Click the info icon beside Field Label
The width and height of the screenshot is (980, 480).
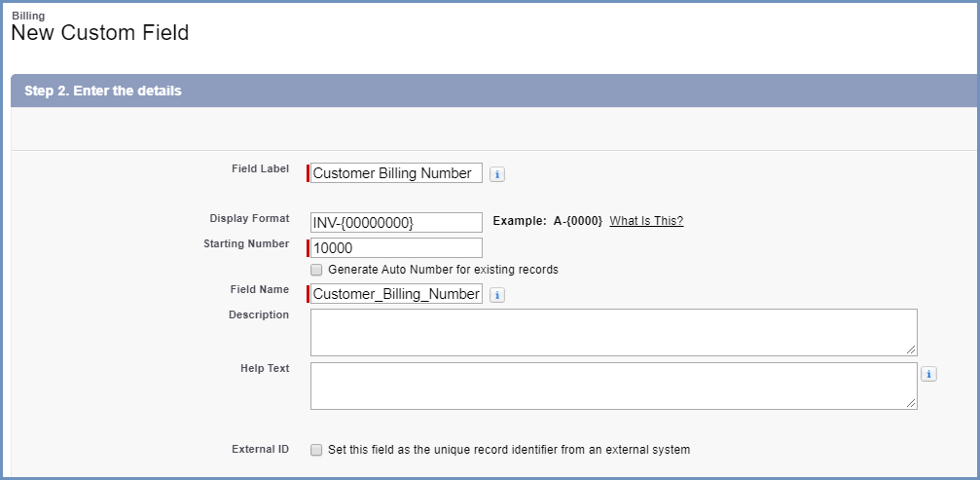click(497, 175)
